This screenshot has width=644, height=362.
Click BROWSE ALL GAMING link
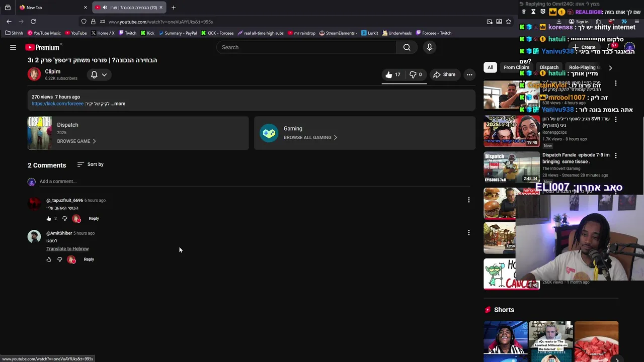(x=310, y=137)
